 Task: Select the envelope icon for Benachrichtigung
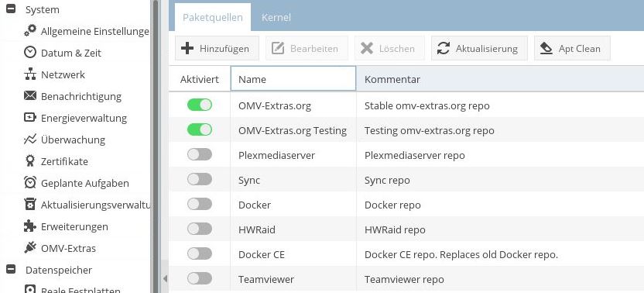tap(30, 96)
